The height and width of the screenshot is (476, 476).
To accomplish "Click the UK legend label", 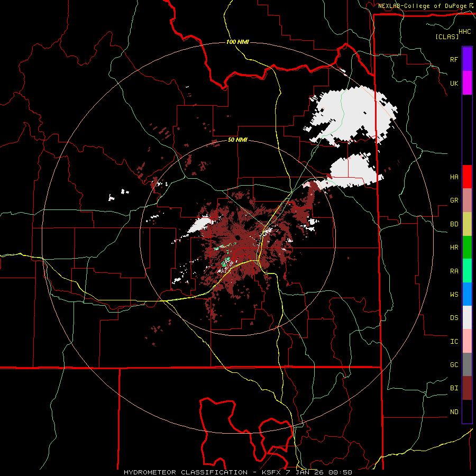I will [454, 83].
